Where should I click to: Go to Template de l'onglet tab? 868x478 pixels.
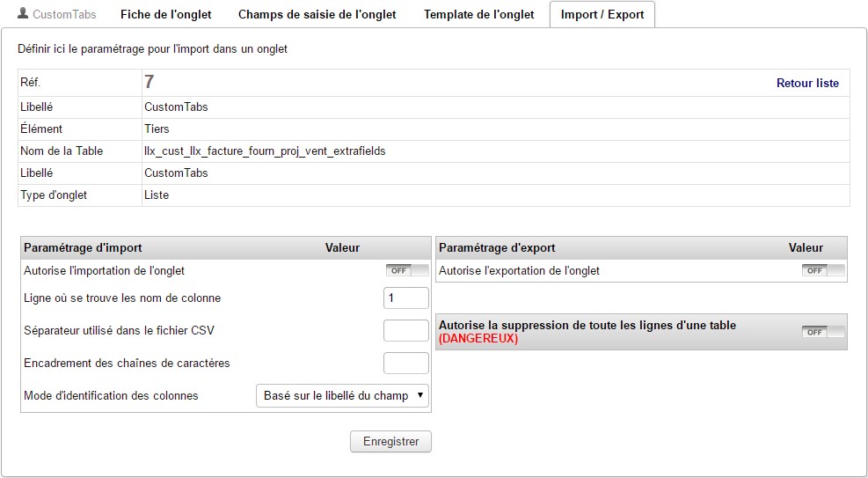coord(478,15)
